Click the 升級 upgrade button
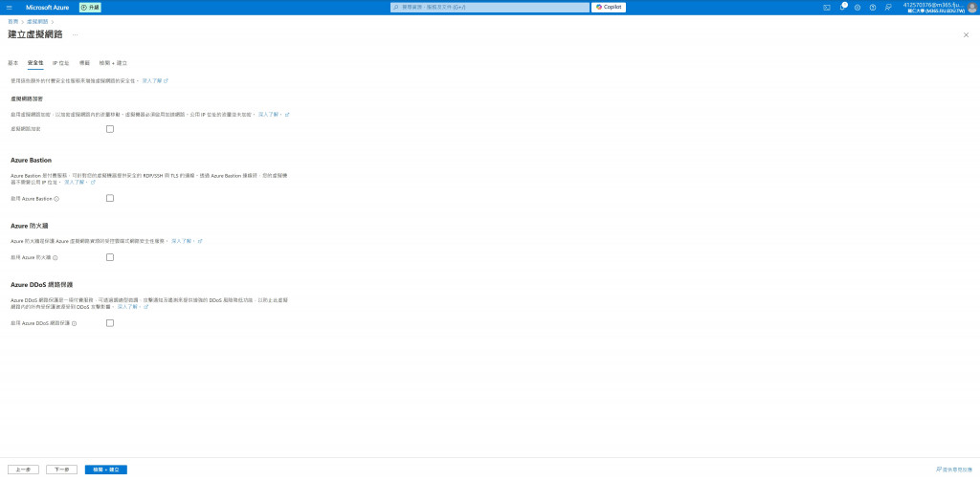 (x=90, y=8)
